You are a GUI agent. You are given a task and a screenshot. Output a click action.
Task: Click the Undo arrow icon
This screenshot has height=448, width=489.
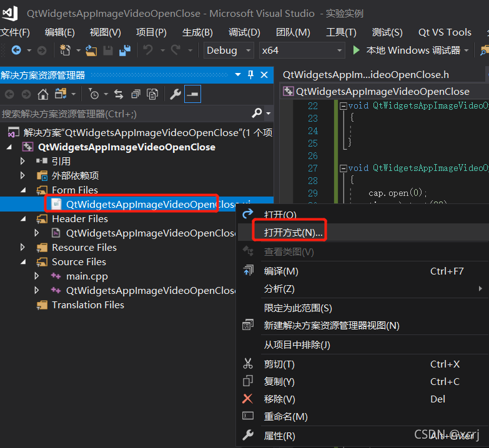coord(148,50)
